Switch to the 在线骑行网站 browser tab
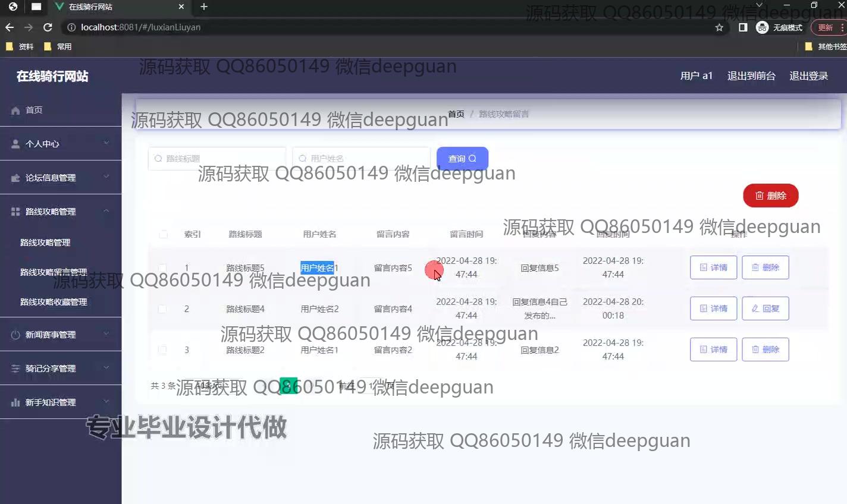Screen dimensions: 847x504 pos(119,7)
